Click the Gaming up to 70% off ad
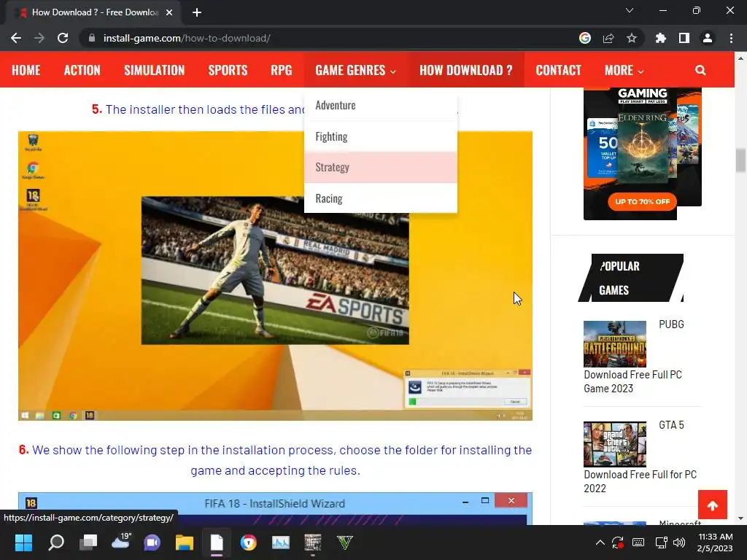 (x=642, y=153)
